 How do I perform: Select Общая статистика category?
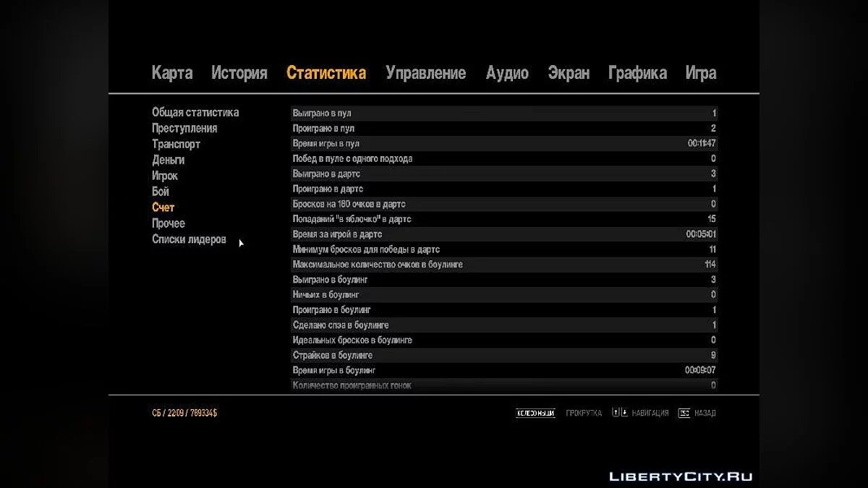[195, 113]
